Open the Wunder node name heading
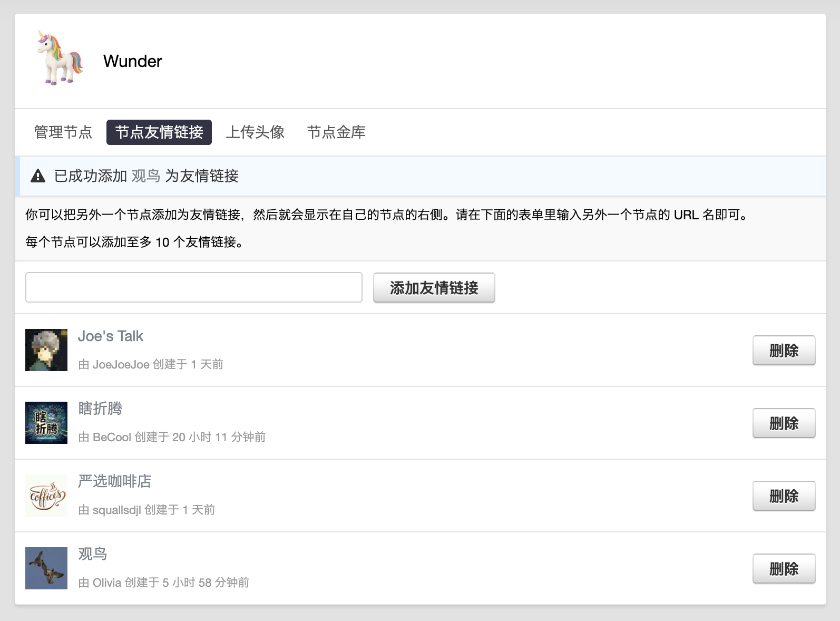The height and width of the screenshot is (621, 840). [133, 61]
